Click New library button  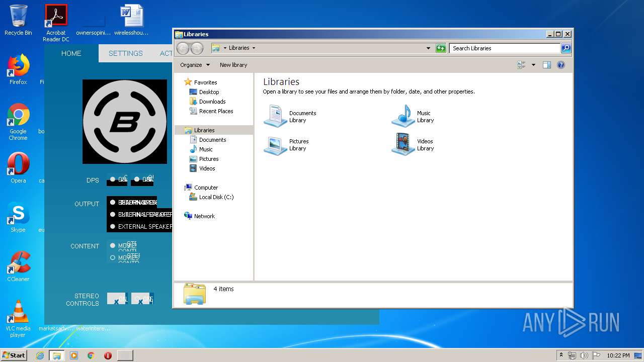[233, 65]
